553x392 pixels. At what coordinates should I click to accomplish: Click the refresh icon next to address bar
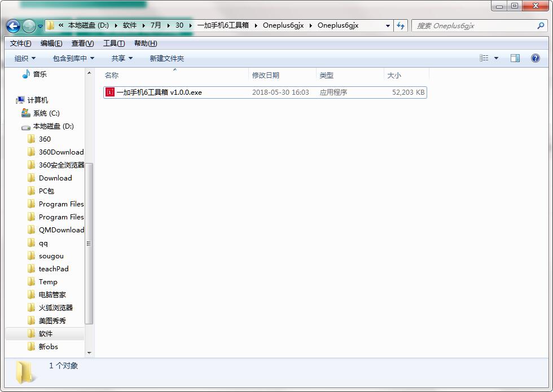point(401,25)
